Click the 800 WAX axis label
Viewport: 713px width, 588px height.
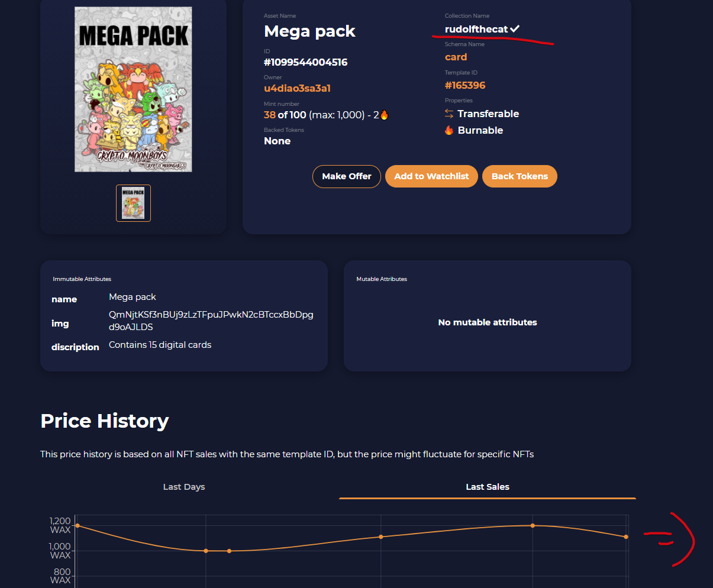pyautogui.click(x=62, y=576)
